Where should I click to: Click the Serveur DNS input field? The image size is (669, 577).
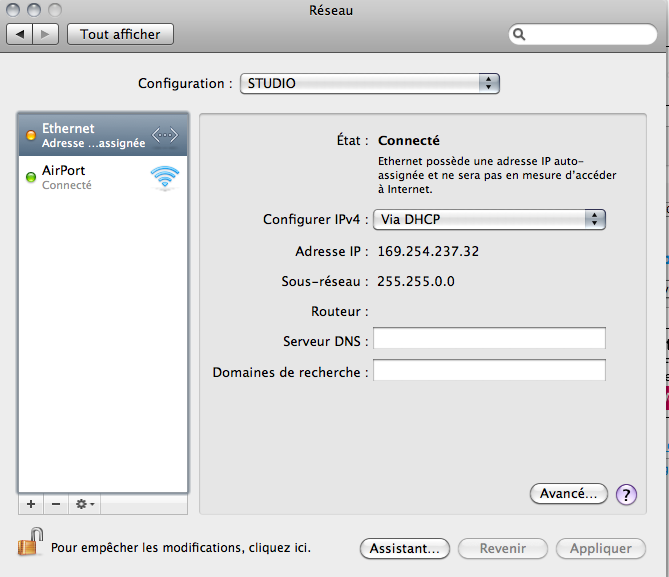click(x=489, y=339)
